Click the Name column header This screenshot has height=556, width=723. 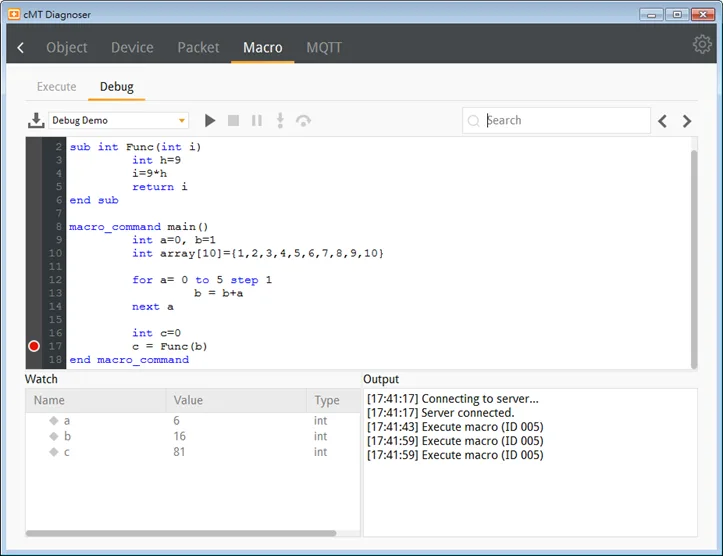(x=96, y=400)
